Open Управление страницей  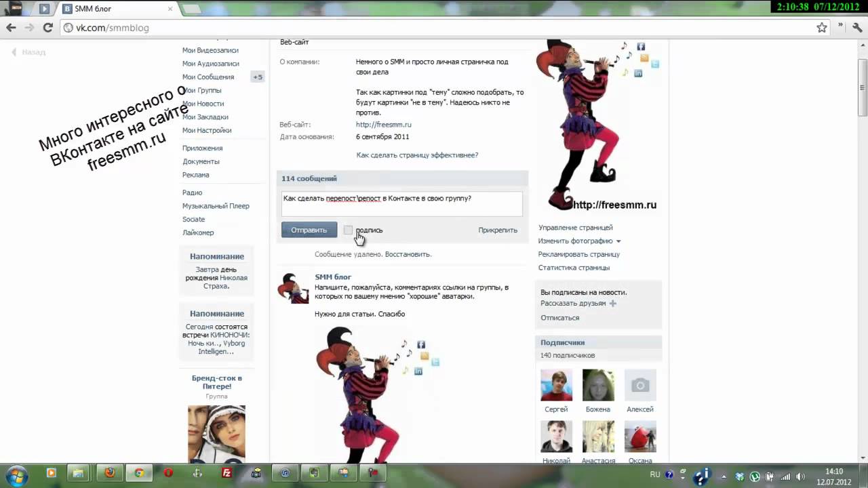(x=575, y=228)
